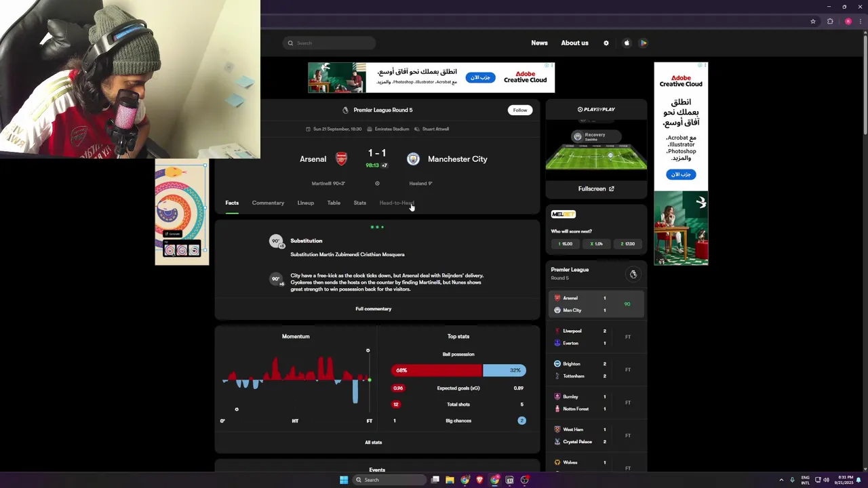The height and width of the screenshot is (488, 868).
Task: Bet on draw X at 1.04 odds
Action: tap(597, 243)
